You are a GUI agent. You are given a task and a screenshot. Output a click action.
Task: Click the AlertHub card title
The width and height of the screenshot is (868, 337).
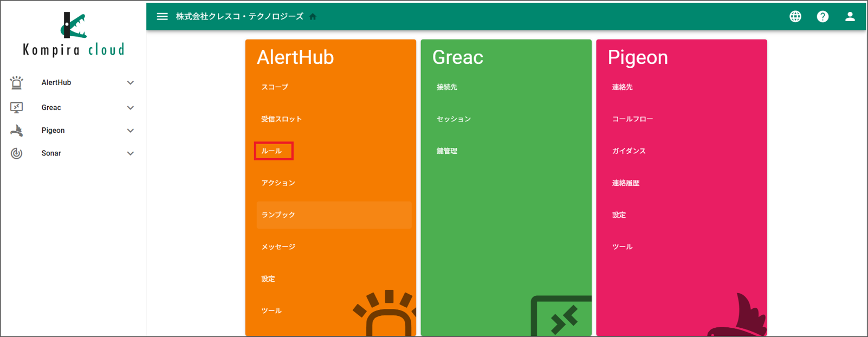point(295,57)
